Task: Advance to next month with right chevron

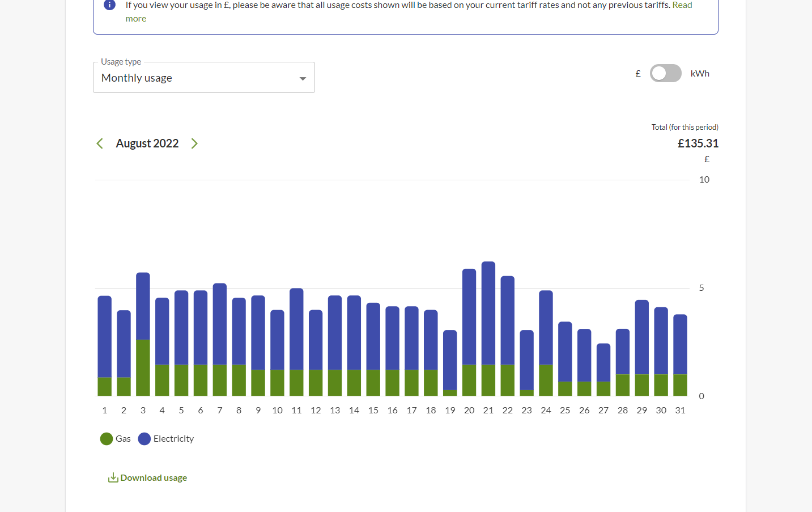Action: pos(194,143)
